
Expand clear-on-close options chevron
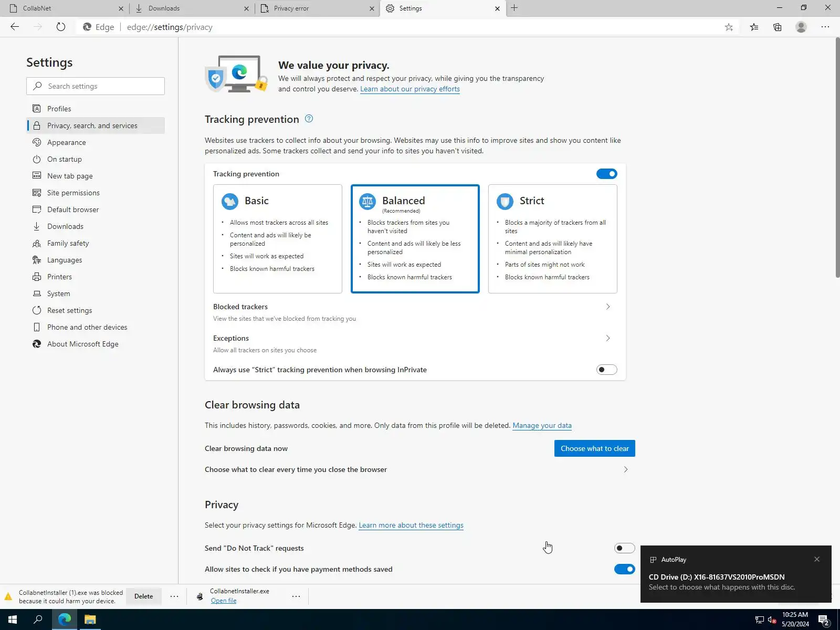626,469
